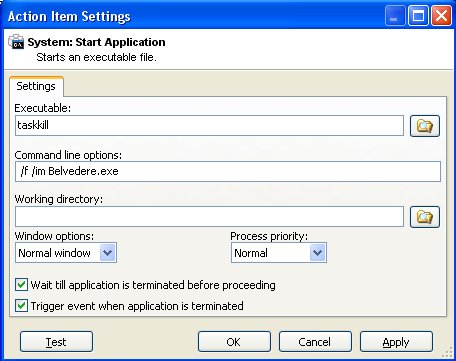This screenshot has height=361, width=456.
Task: Minimize the Action Item Settings window
Action: (395, 15)
